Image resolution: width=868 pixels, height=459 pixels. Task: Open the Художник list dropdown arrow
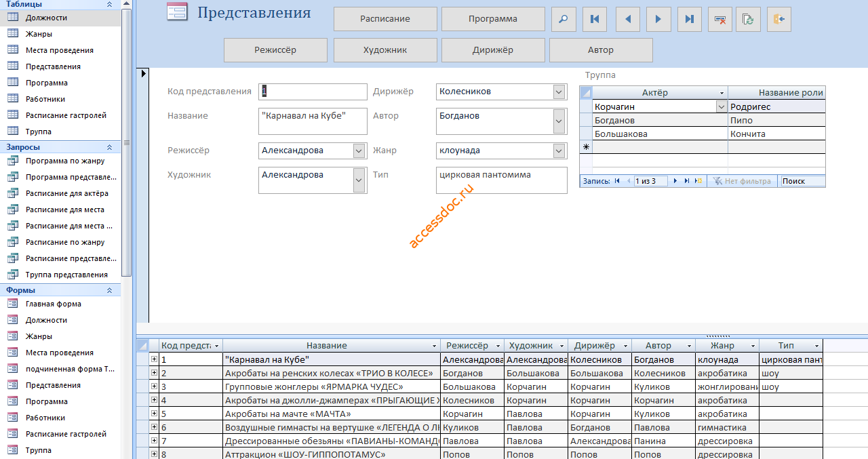(359, 180)
